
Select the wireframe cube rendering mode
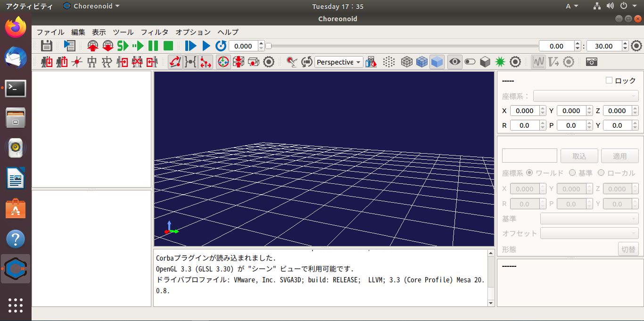(x=407, y=62)
